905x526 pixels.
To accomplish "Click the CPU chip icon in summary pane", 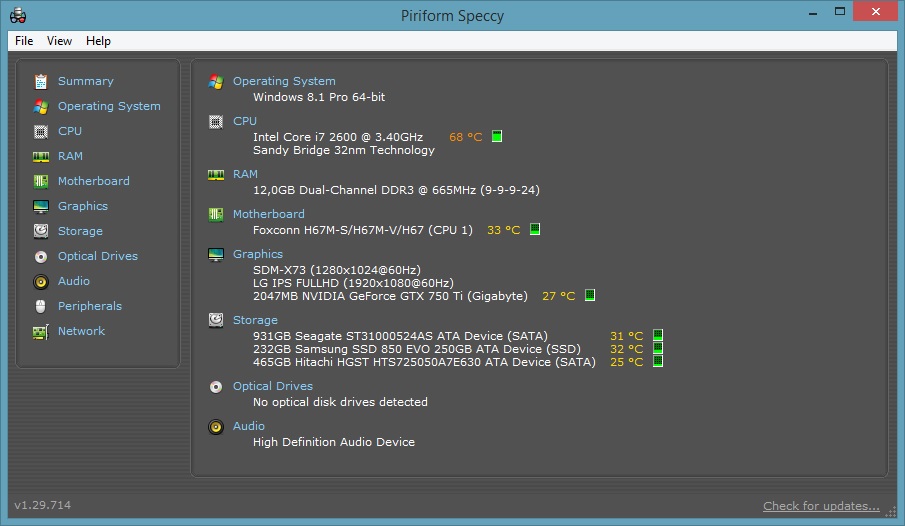I will [x=216, y=122].
